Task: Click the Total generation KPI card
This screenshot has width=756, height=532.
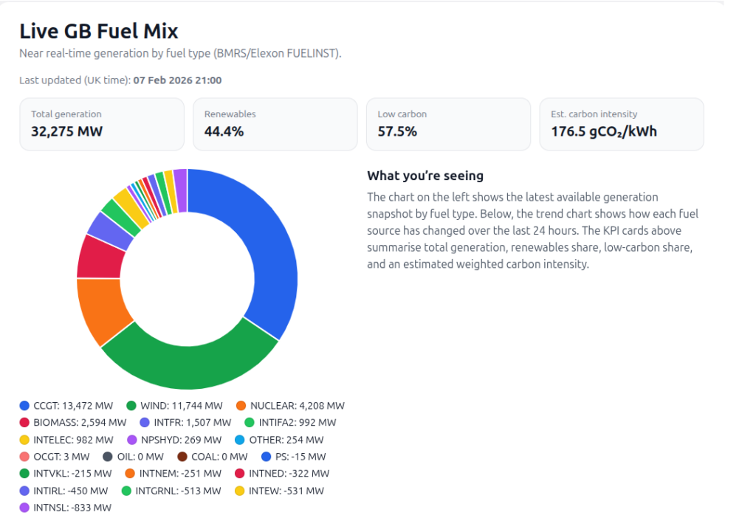Action: pyautogui.click(x=102, y=125)
